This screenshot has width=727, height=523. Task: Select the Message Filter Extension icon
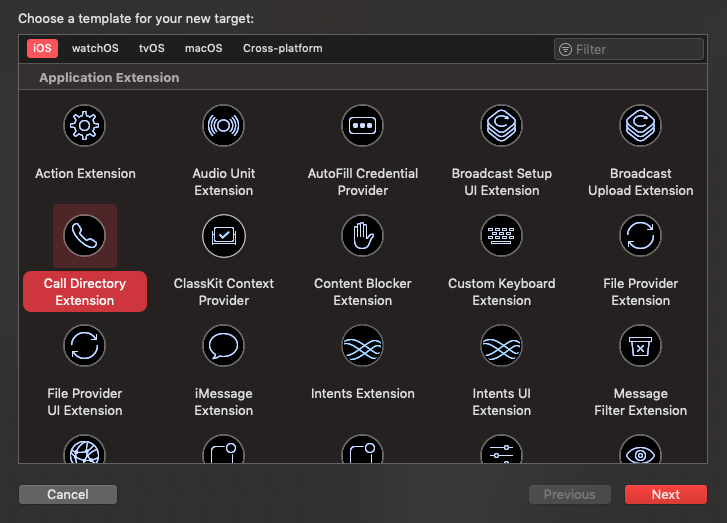(x=640, y=346)
